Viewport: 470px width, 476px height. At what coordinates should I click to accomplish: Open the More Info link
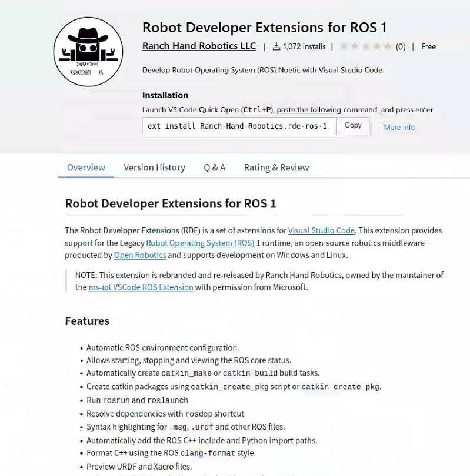[x=399, y=127]
